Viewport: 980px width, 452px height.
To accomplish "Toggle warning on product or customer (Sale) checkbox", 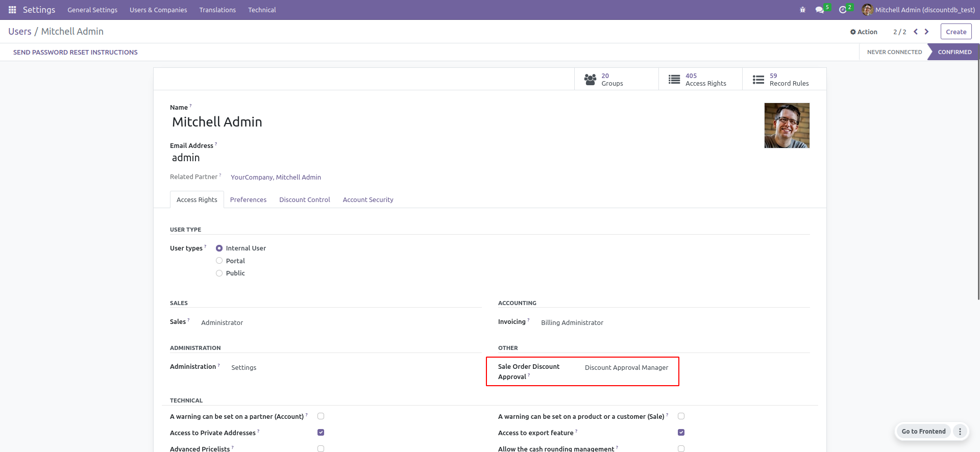I will (x=681, y=416).
